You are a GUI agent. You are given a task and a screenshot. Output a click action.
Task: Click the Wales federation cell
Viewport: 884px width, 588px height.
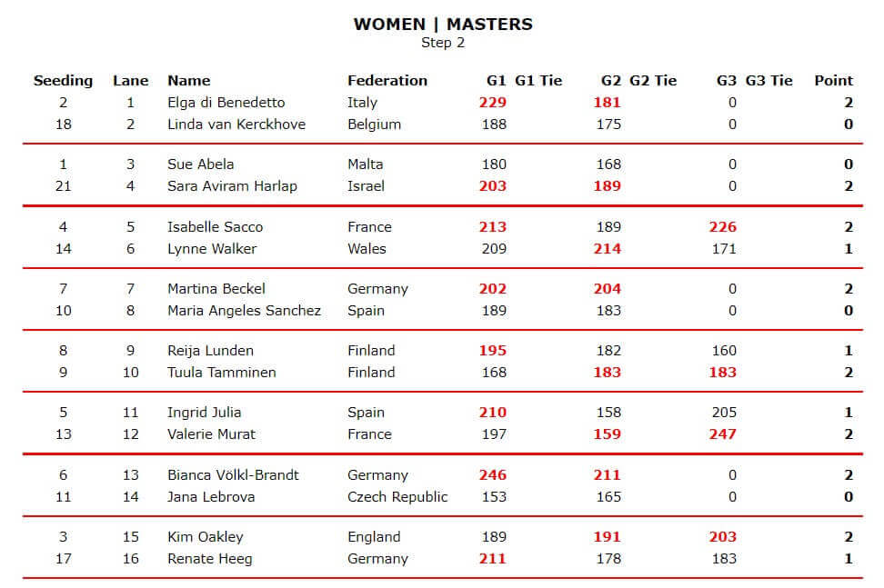(x=367, y=249)
